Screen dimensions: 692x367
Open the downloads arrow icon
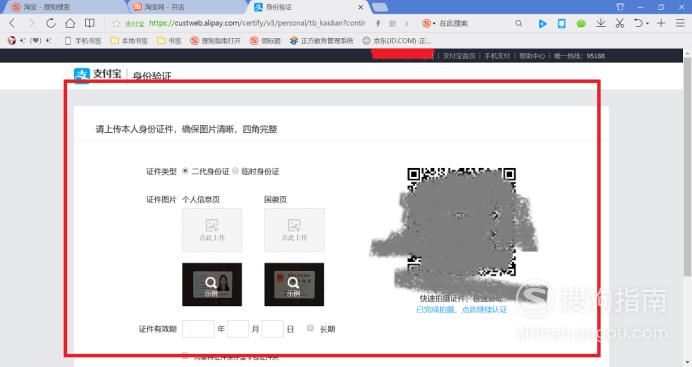[600, 23]
